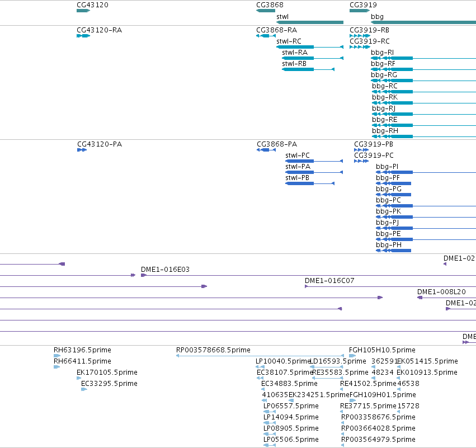Click the DME1-016E03 clone label
The image size is (476, 448).
coord(165,270)
